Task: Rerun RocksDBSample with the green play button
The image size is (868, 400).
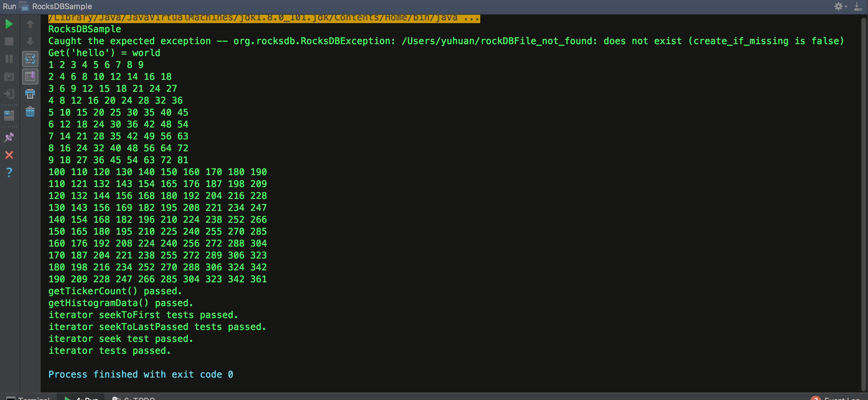Action: point(9,24)
